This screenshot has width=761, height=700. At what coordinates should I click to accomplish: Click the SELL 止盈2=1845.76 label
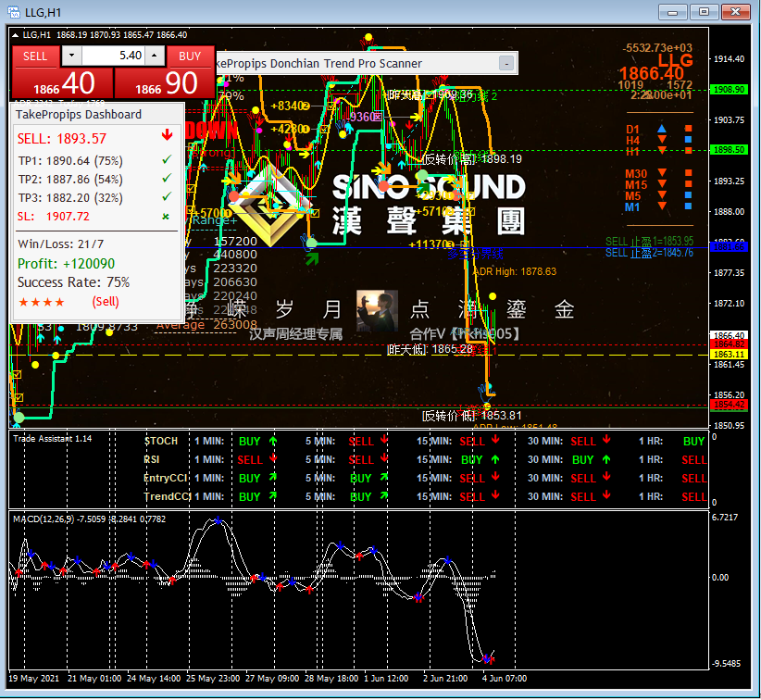tap(649, 253)
